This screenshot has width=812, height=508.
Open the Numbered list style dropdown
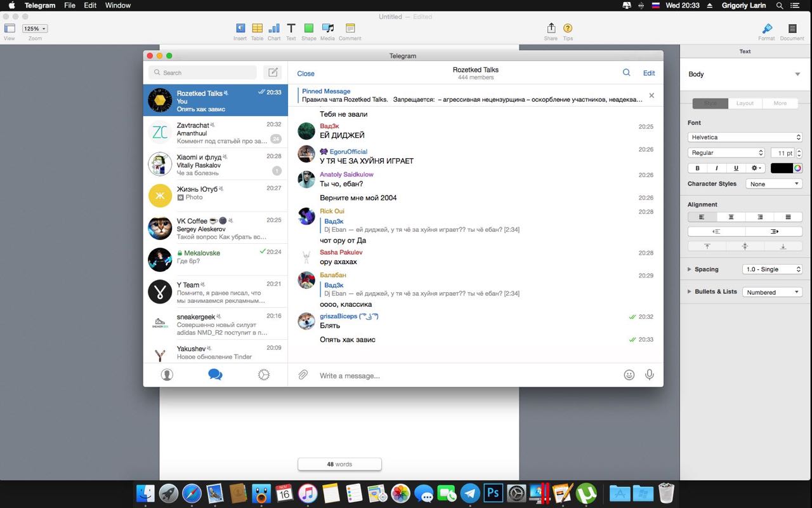tap(772, 292)
